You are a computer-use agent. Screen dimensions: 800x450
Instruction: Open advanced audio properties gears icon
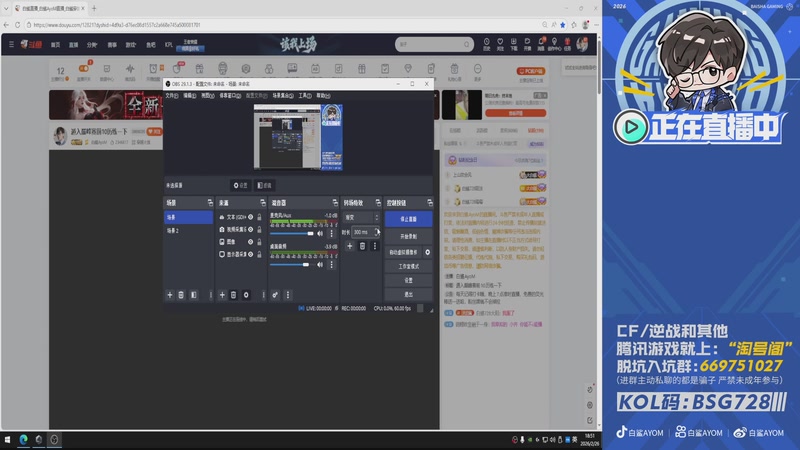275,295
